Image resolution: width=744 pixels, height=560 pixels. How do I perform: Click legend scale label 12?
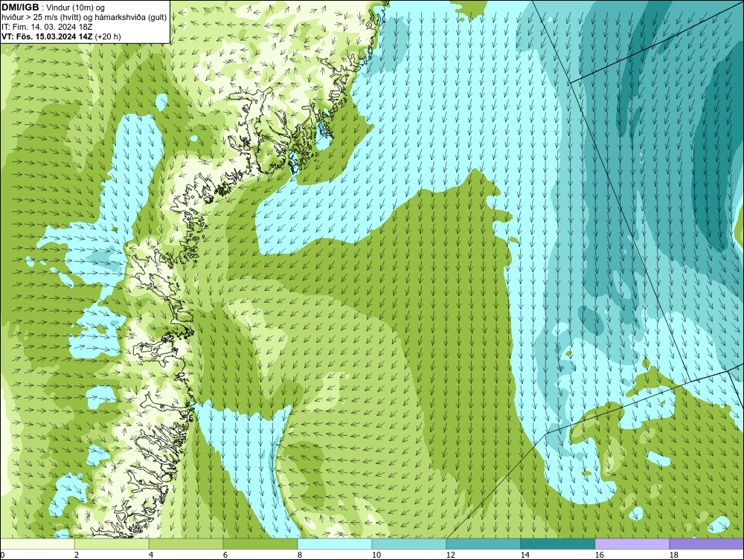coord(450,555)
